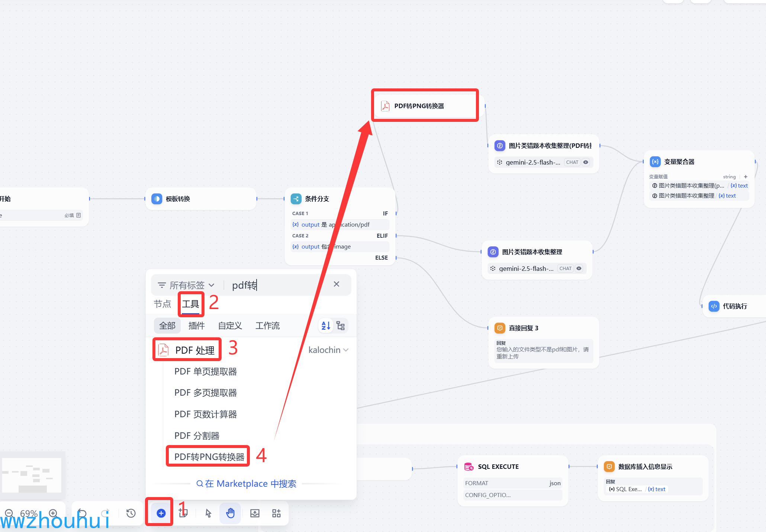Select the hand pan mode tool
This screenshot has width=766, height=532.
coord(230,513)
